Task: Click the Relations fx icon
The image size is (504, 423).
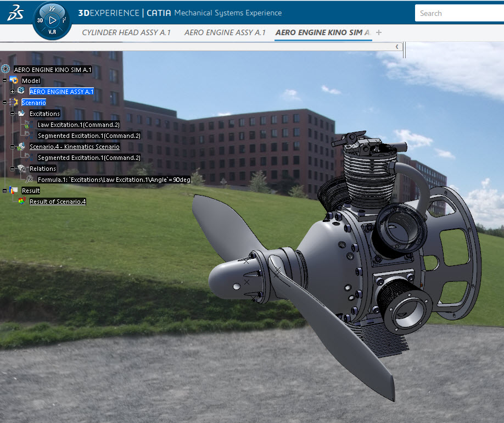Action: [21, 168]
